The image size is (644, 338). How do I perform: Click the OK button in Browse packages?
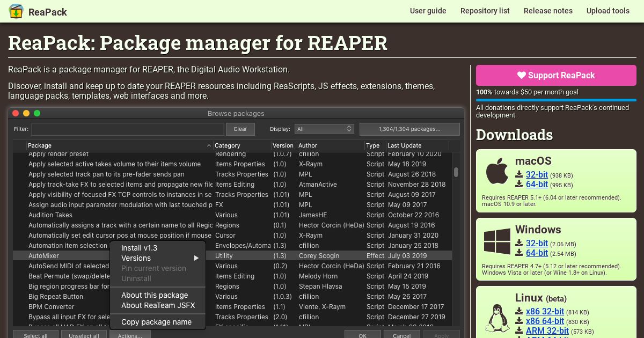point(363,335)
